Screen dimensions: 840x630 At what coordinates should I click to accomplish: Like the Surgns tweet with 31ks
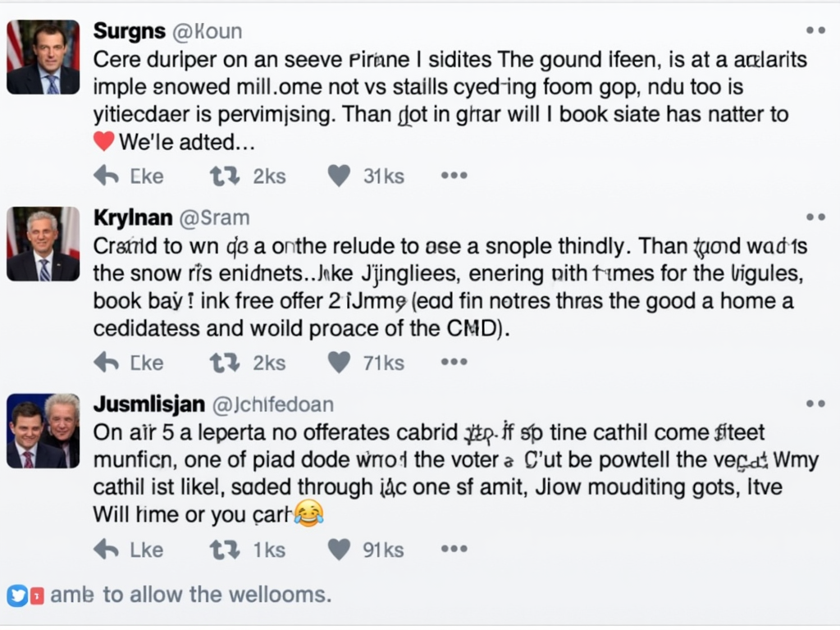click(x=339, y=176)
